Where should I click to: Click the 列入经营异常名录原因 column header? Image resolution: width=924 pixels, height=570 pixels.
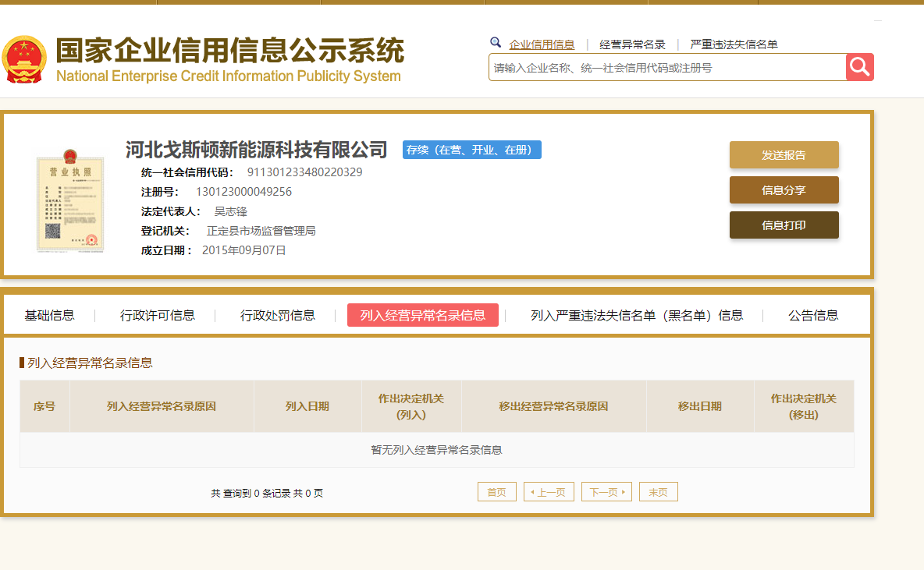click(x=162, y=406)
